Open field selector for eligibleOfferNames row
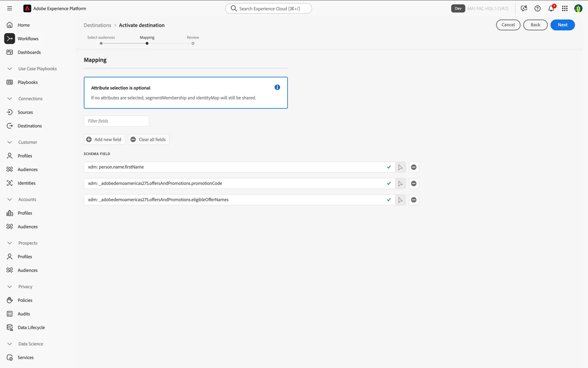Image resolution: width=588 pixels, height=368 pixels. click(x=401, y=200)
